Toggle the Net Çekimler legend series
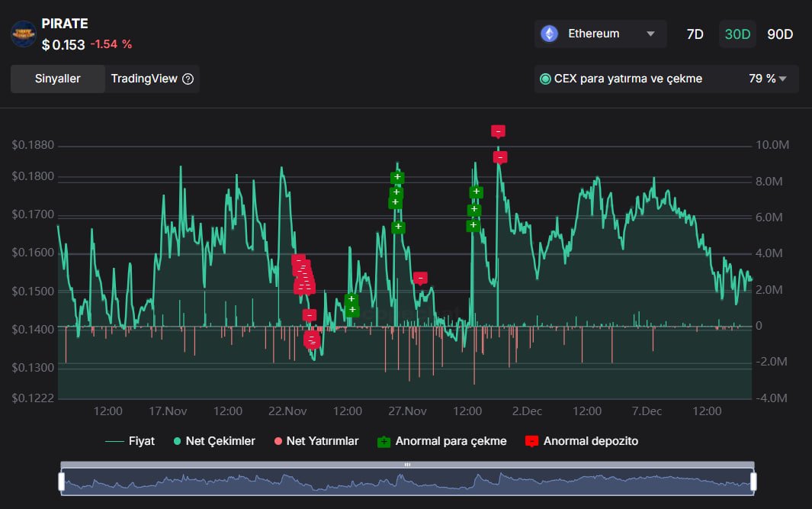The image size is (812, 509). [214, 441]
